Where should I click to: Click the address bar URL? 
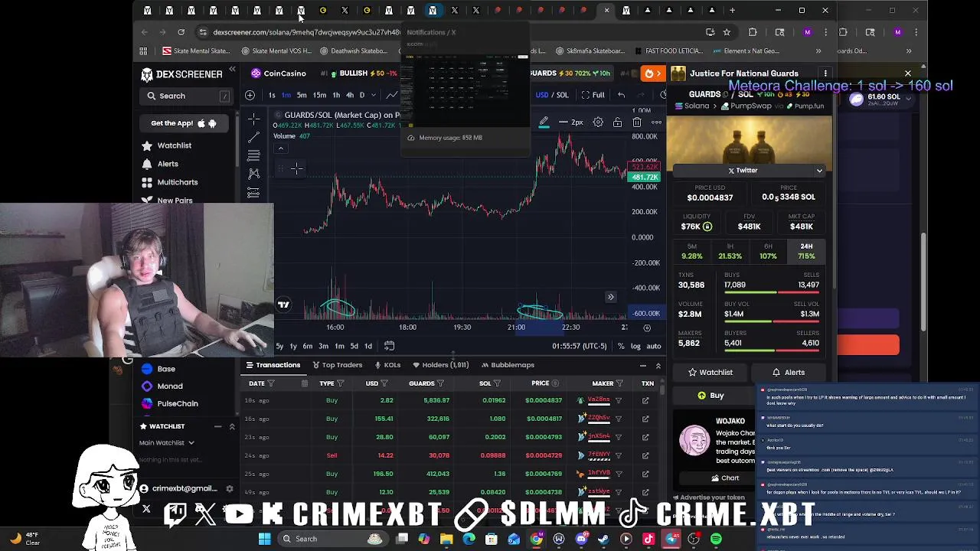306,32
